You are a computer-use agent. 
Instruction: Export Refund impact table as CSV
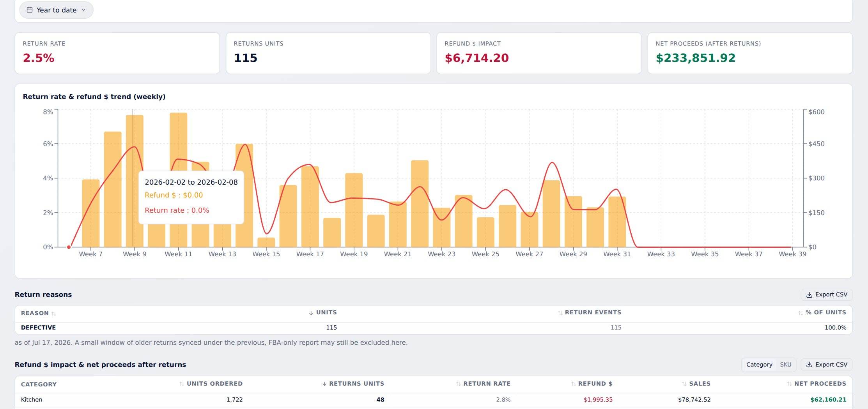coord(826,365)
